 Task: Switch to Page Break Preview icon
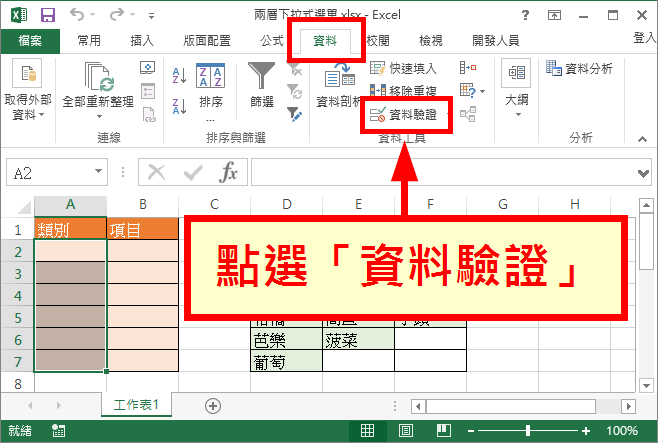444,430
